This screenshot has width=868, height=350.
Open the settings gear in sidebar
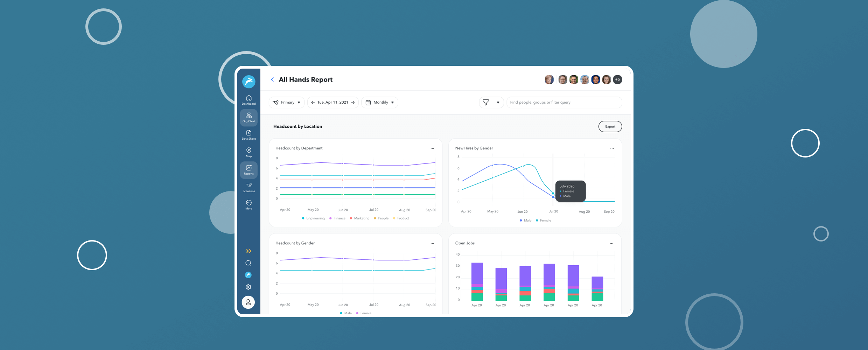pos(248,287)
